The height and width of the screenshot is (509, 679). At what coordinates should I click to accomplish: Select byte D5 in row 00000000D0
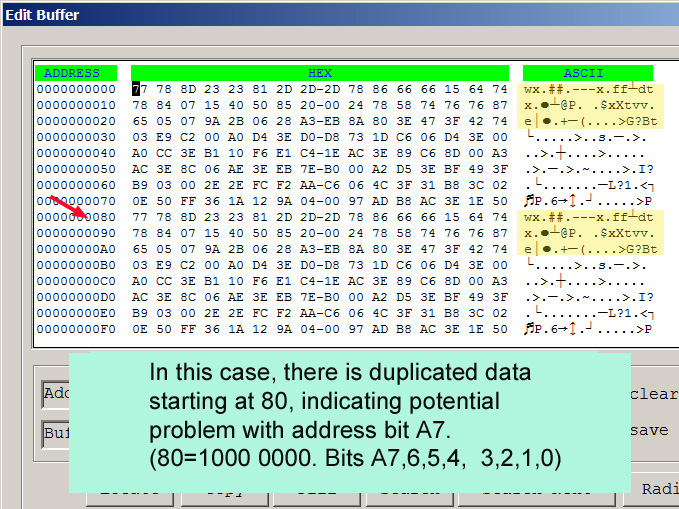tap(404, 297)
